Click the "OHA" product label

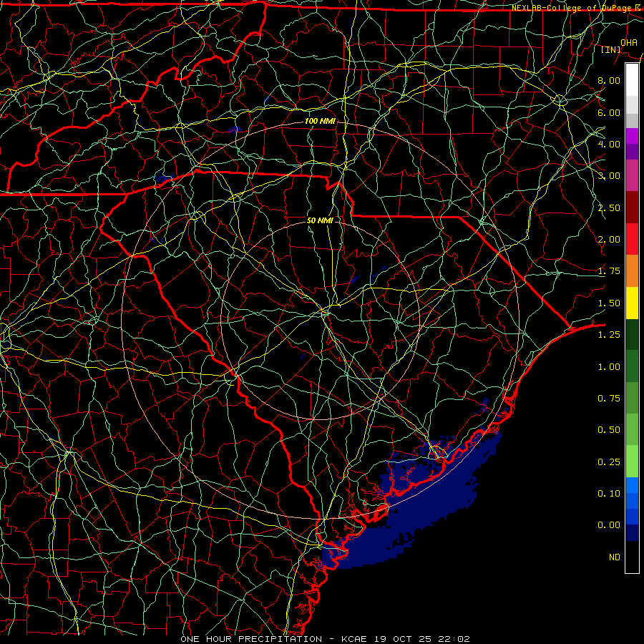pos(629,43)
